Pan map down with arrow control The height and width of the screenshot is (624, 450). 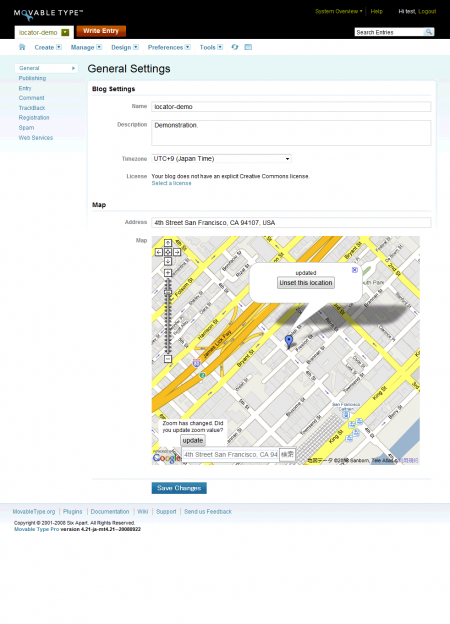point(168,261)
